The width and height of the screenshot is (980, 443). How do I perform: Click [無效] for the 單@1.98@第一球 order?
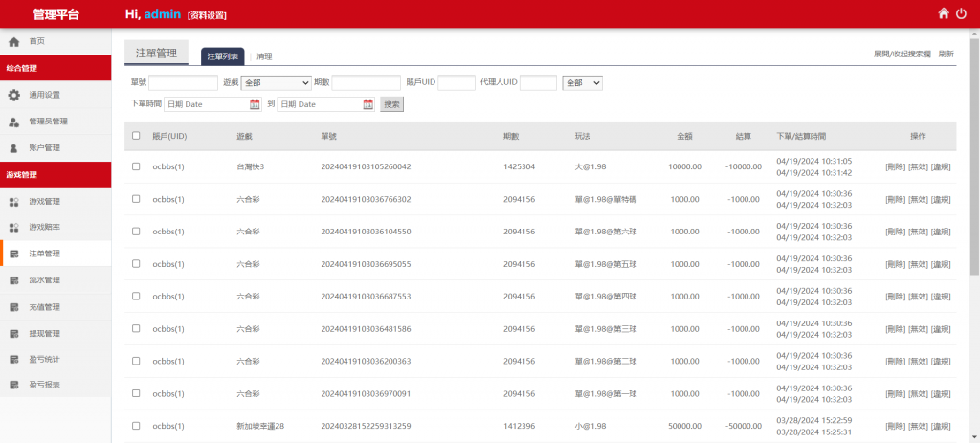918,393
